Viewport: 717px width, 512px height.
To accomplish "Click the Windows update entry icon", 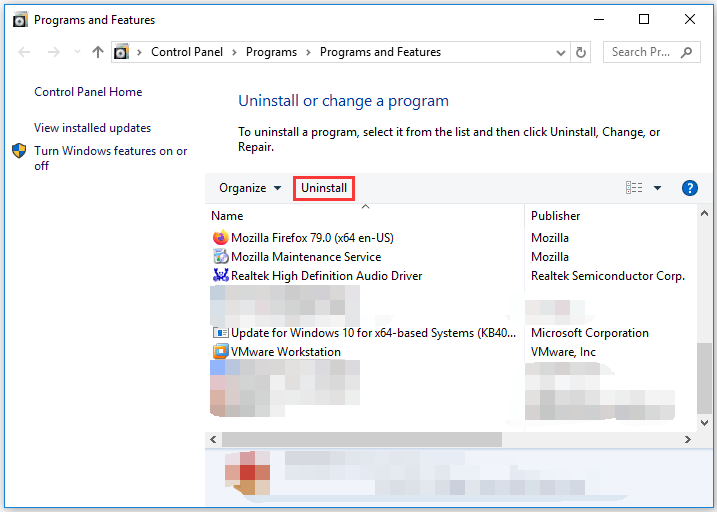I will click(x=220, y=333).
